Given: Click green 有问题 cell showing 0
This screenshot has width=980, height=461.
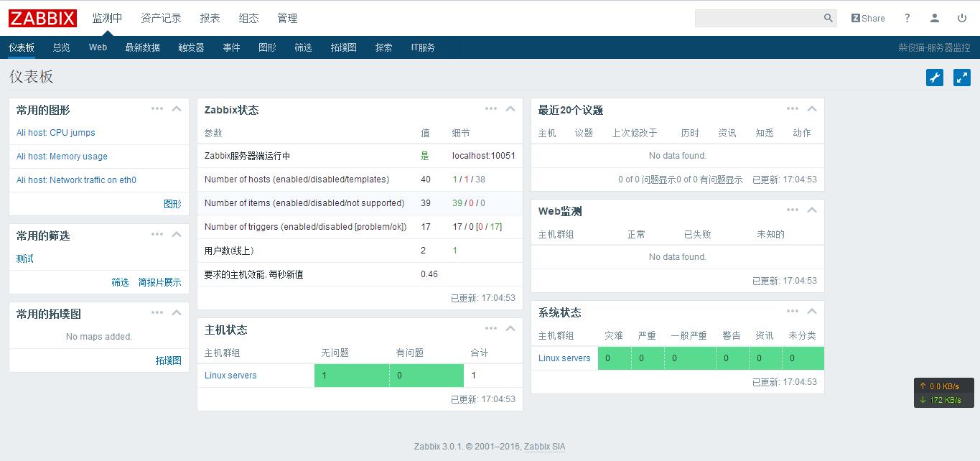Looking at the screenshot, I should point(426,376).
